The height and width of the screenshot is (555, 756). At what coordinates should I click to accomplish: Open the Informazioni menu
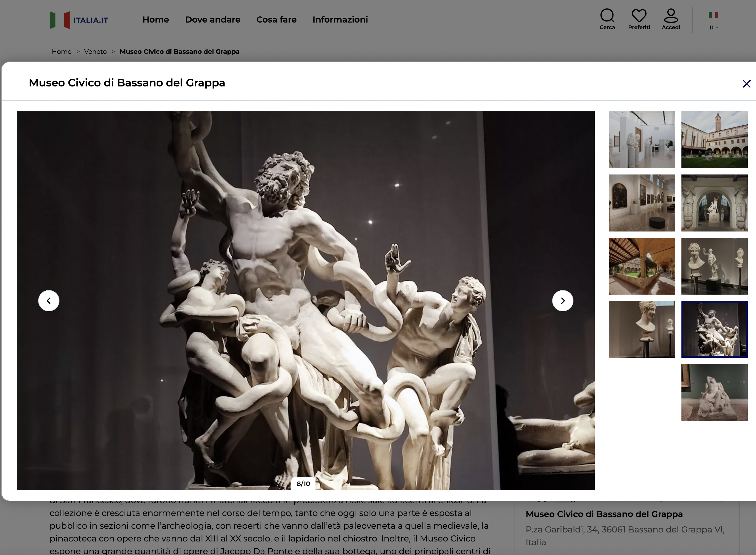[340, 19]
